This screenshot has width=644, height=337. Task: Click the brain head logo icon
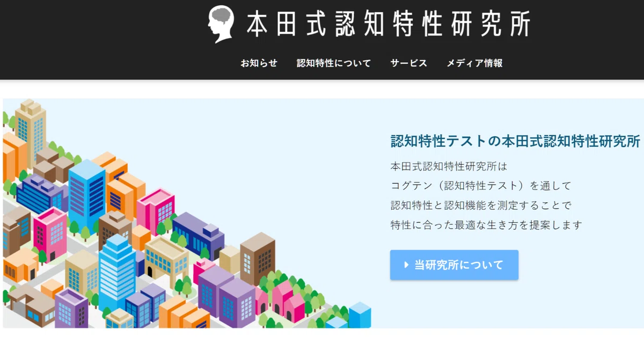point(222,24)
